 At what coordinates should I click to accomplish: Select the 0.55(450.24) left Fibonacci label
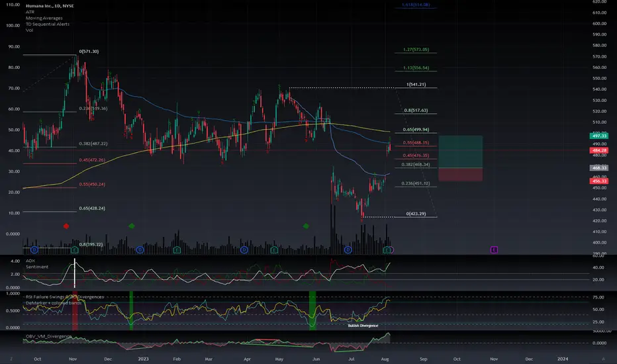pyautogui.click(x=92, y=184)
